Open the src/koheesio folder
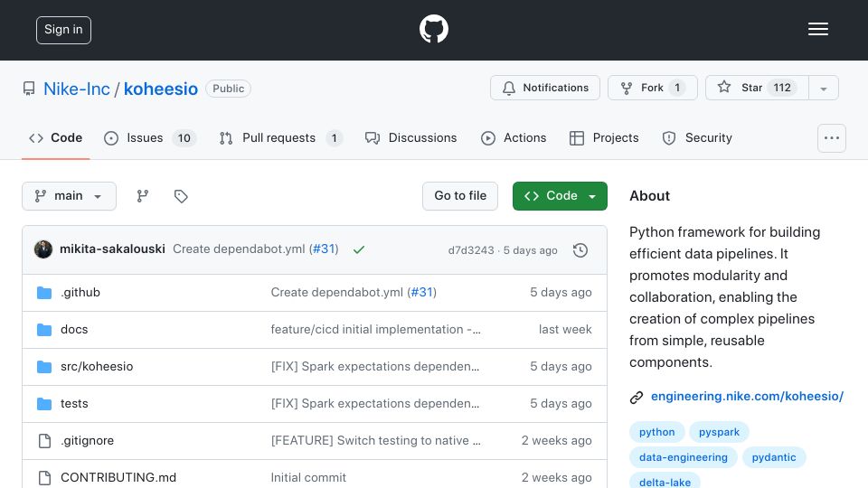Image resolution: width=868 pixels, height=488 pixels. (x=97, y=366)
